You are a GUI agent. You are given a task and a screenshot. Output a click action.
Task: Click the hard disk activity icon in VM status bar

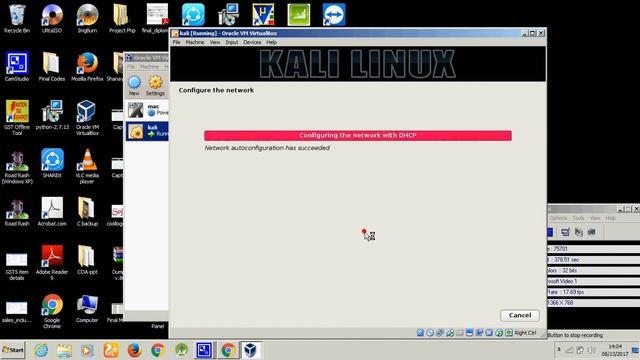420,333
